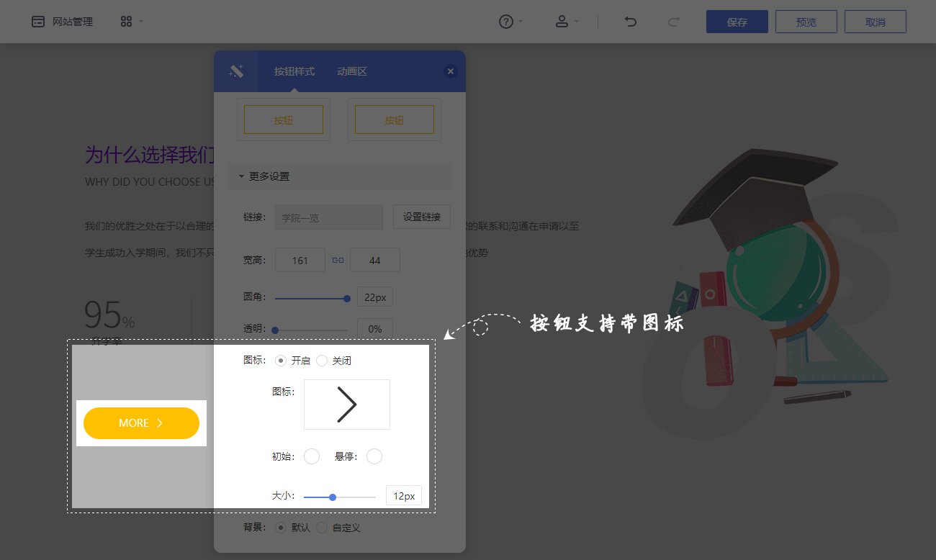
Task: Click the chevron icon picker box
Action: point(347,405)
